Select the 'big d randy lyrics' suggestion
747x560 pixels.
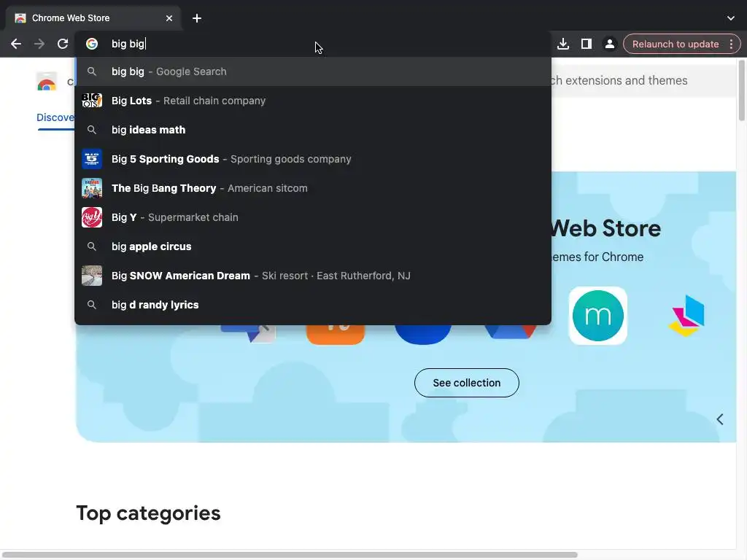(313, 305)
